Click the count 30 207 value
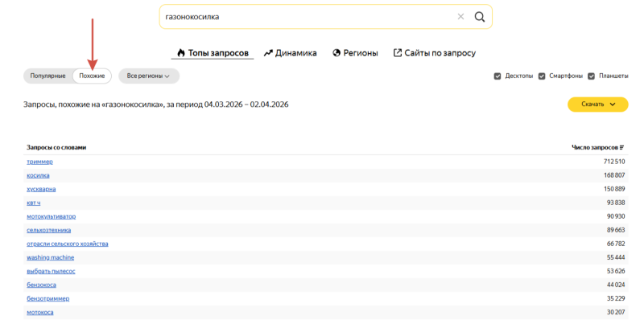This screenshot has height=320, width=644. coord(616,312)
